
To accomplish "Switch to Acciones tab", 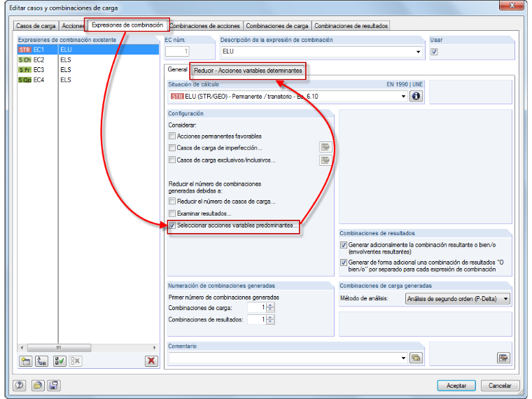I will pos(72,26).
